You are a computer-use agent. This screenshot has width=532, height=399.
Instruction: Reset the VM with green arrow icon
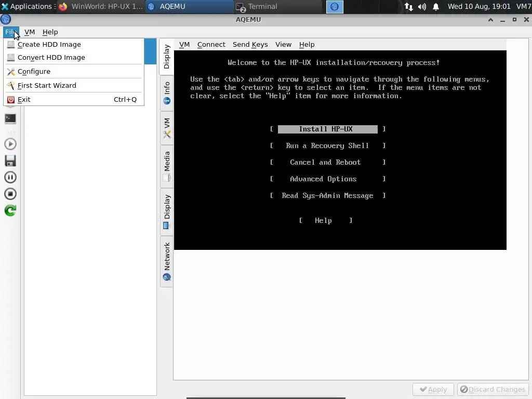point(10,211)
